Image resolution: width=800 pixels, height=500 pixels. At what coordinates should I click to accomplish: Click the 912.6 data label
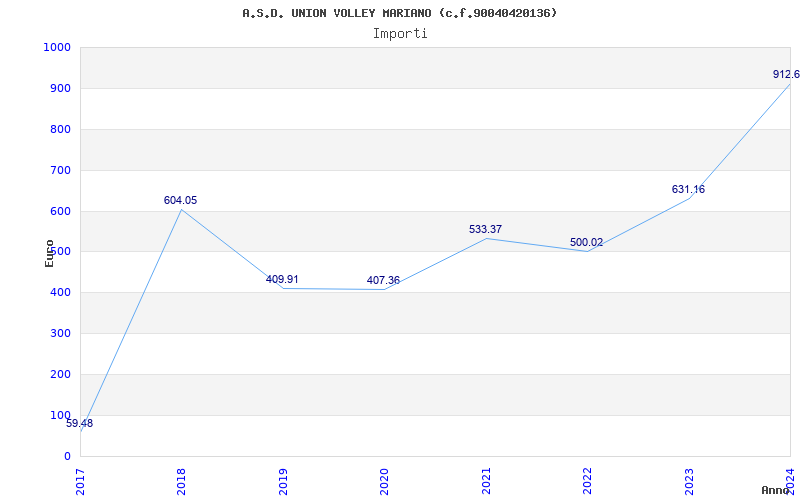pyautogui.click(x=786, y=74)
